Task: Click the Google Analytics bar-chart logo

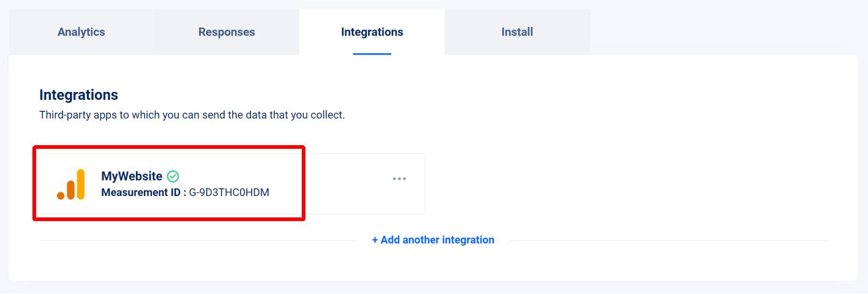Action: point(71,184)
